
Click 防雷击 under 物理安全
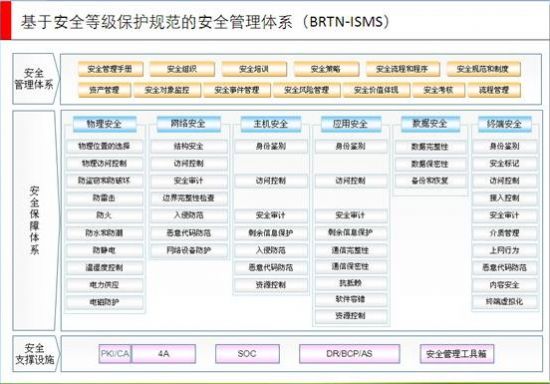pyautogui.click(x=105, y=198)
